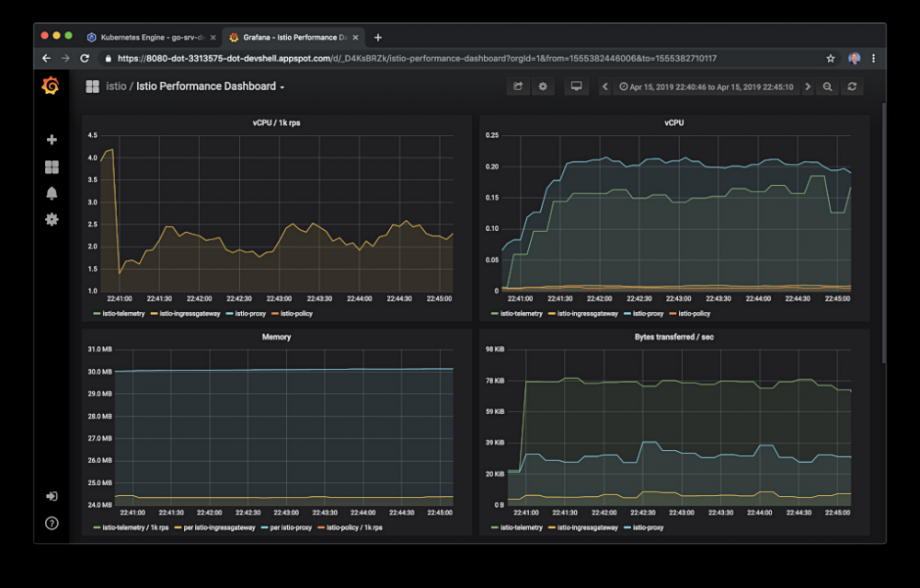Open the Memory panel title menu

[x=276, y=337]
